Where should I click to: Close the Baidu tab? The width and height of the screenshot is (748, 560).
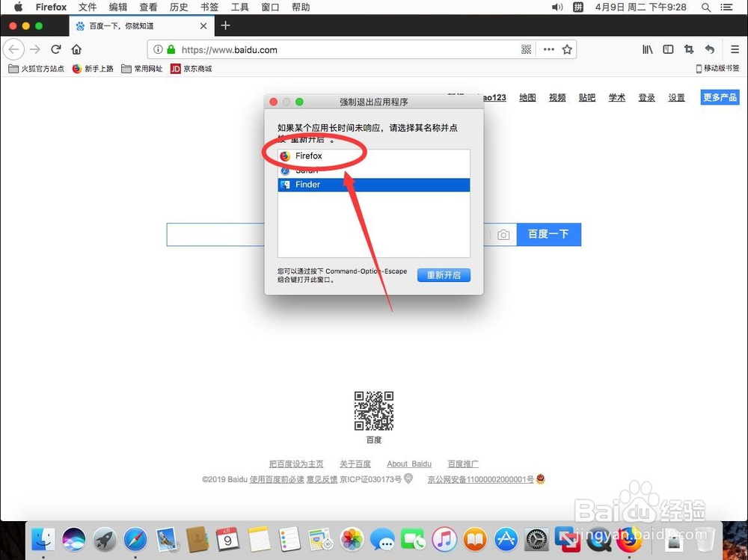[x=203, y=25]
